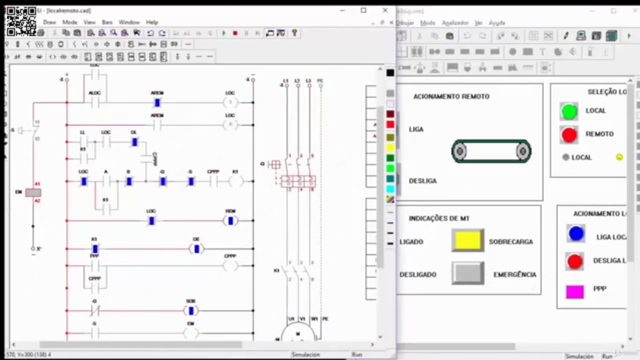Open the Dibujar menu in right window
This screenshot has height=360, width=640.
click(405, 23)
